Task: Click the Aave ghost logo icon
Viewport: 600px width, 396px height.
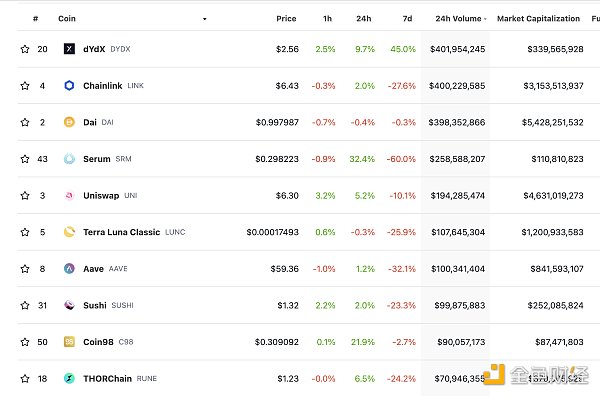Action: [69, 269]
